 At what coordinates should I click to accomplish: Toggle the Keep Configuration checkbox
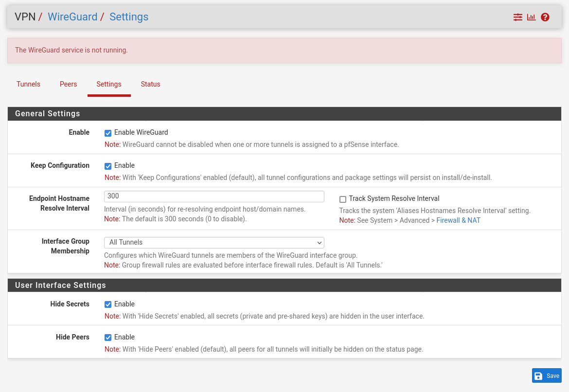108,166
